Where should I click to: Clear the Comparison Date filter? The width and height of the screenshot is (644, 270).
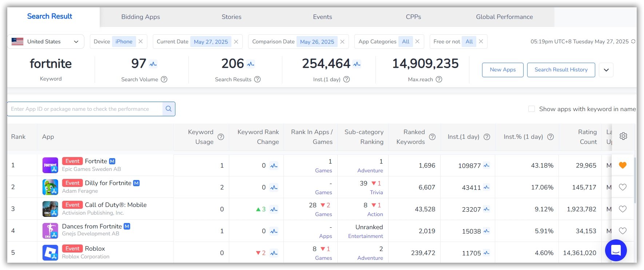(x=342, y=42)
